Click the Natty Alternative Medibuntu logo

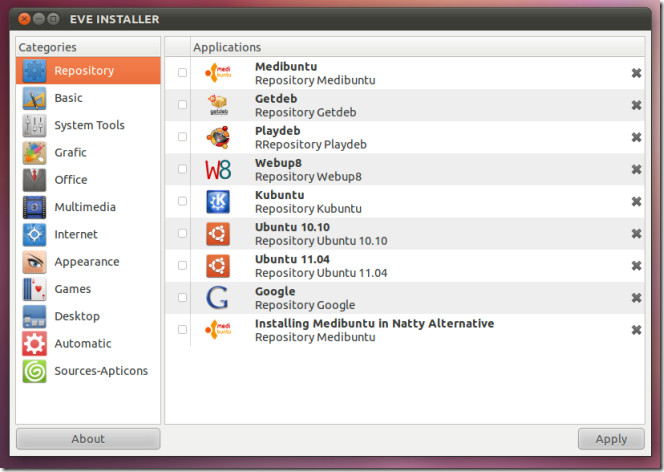click(218, 330)
